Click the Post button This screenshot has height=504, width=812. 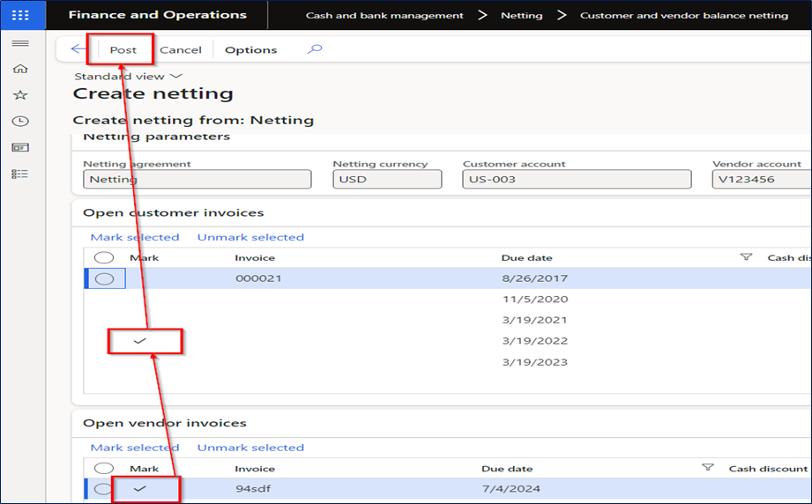123,49
